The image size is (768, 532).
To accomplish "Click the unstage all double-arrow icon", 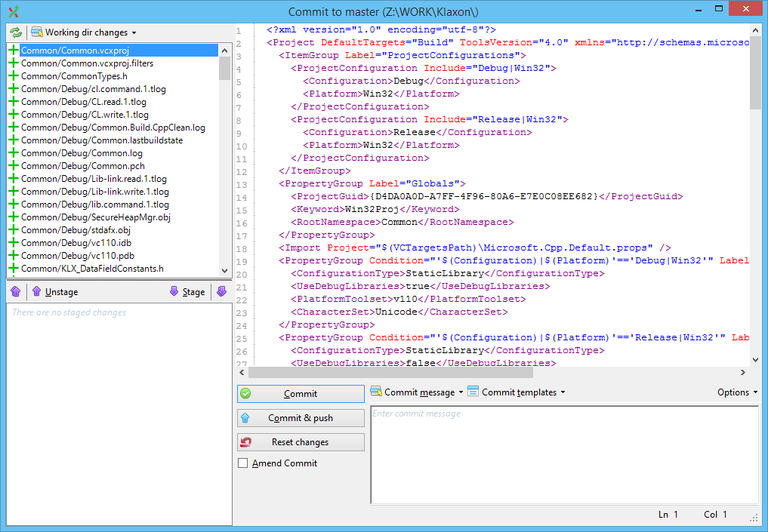I will 16,292.
